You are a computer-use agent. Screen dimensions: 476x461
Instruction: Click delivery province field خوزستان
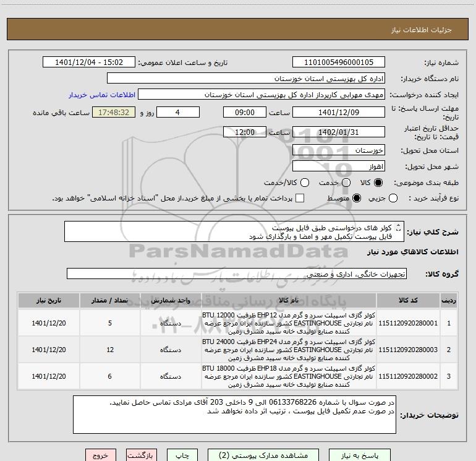[x=339, y=150]
